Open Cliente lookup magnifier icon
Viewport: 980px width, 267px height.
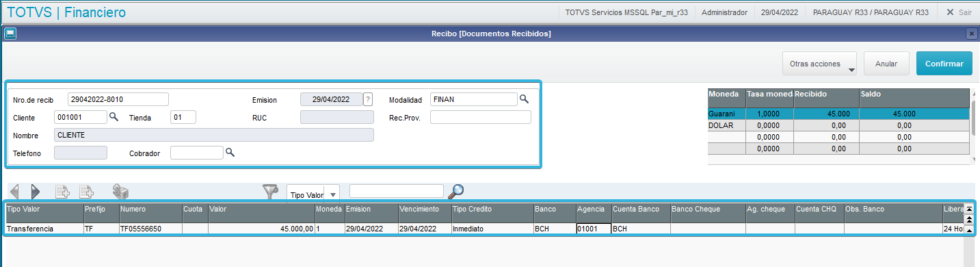[x=114, y=117]
